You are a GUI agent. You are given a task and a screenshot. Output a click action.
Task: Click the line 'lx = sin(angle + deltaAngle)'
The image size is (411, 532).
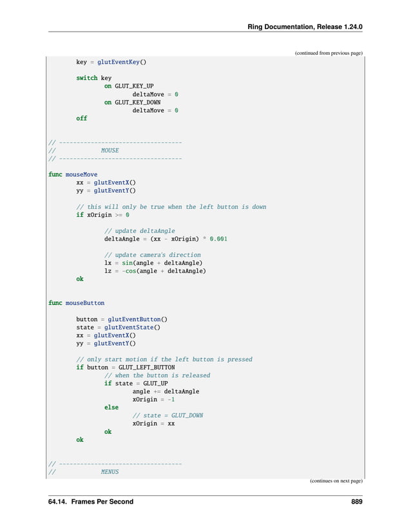153,263
